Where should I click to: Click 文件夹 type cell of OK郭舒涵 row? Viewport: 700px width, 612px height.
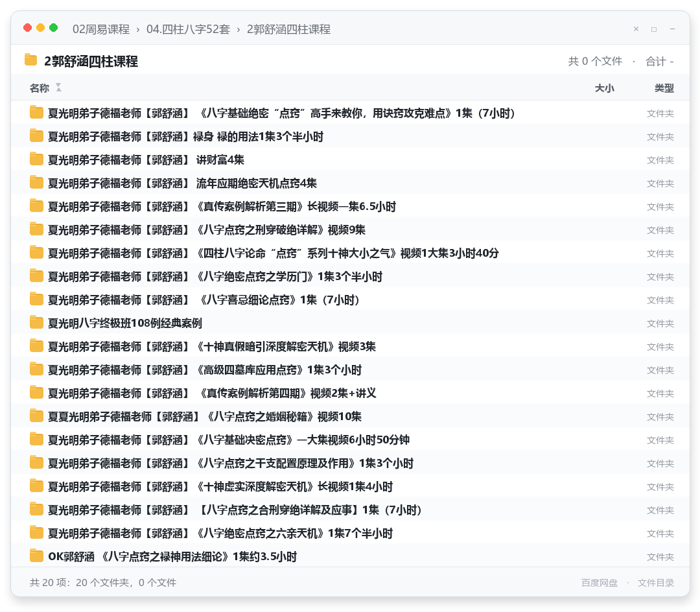660,556
